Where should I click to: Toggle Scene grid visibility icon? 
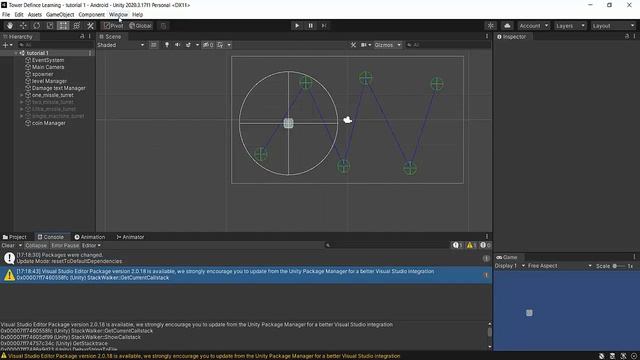tap(220, 45)
